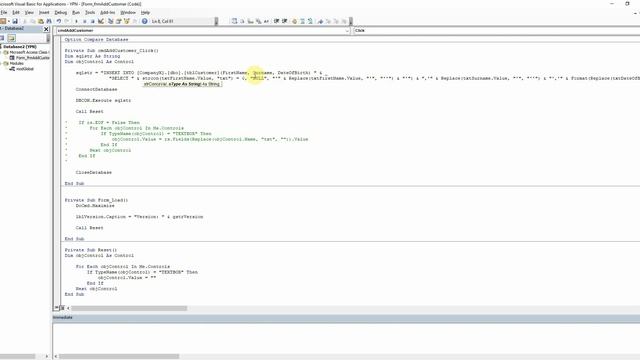
Task: Open the Run menu
Action: (x=76, y=13)
